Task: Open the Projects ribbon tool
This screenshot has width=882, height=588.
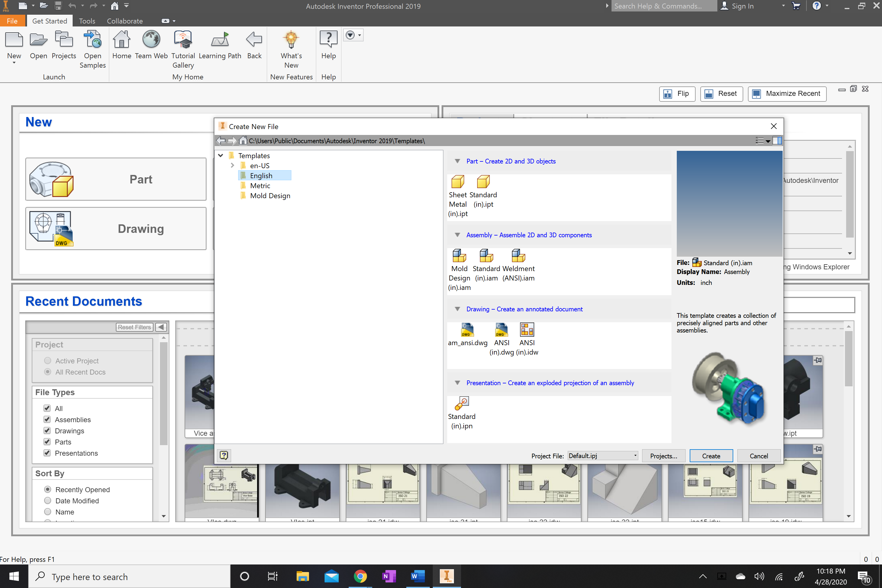Action: pyautogui.click(x=64, y=40)
